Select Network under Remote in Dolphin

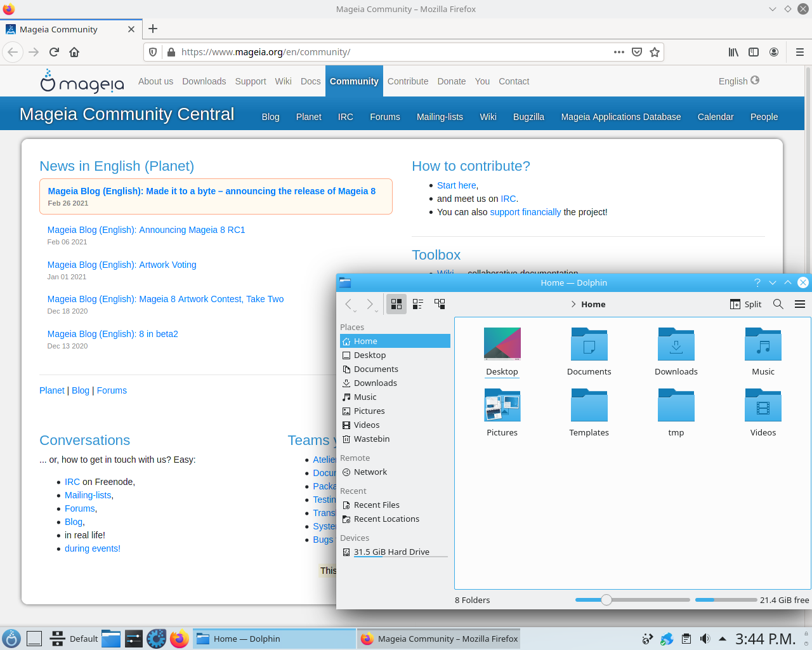click(x=395, y=472)
